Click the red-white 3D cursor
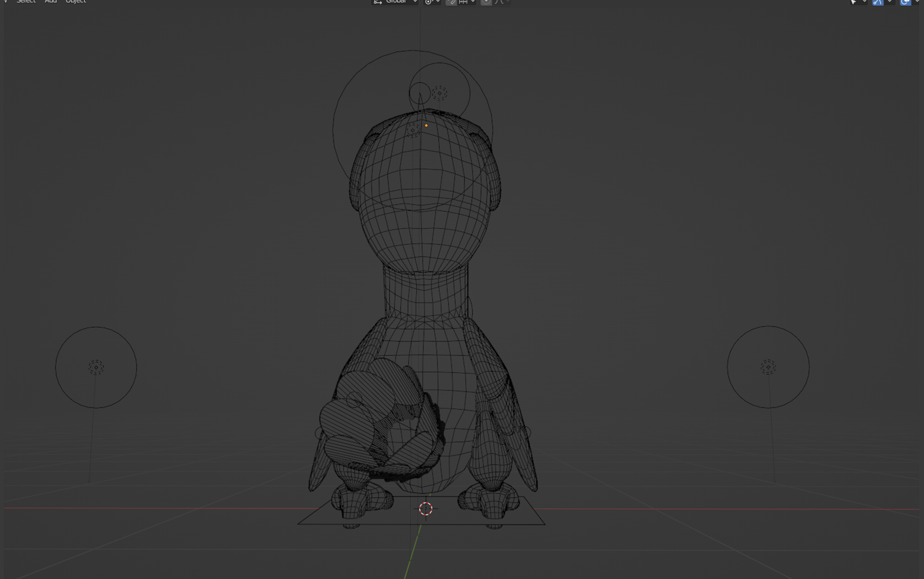 [426, 508]
